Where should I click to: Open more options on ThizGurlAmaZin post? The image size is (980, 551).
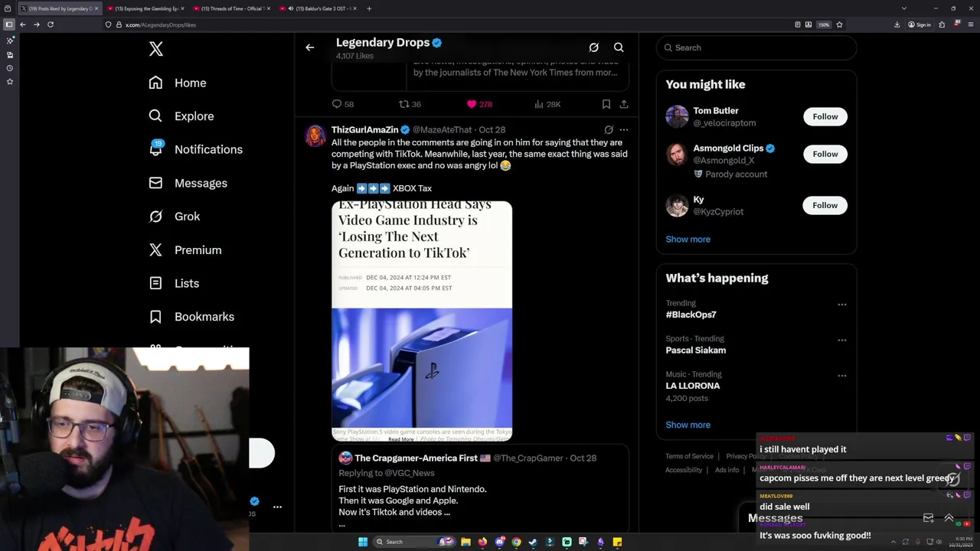624,130
